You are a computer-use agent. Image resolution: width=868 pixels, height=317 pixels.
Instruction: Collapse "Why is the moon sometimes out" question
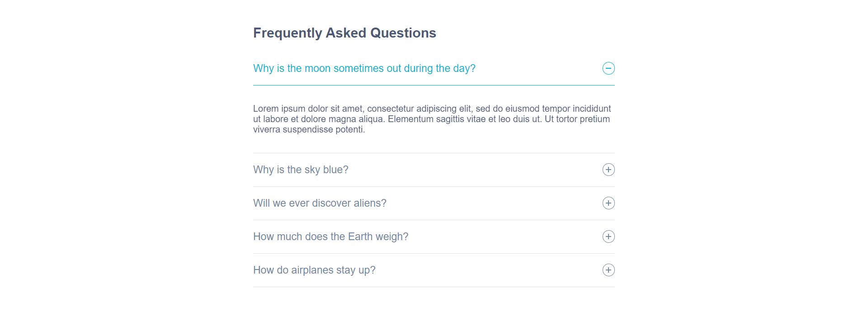(364, 68)
